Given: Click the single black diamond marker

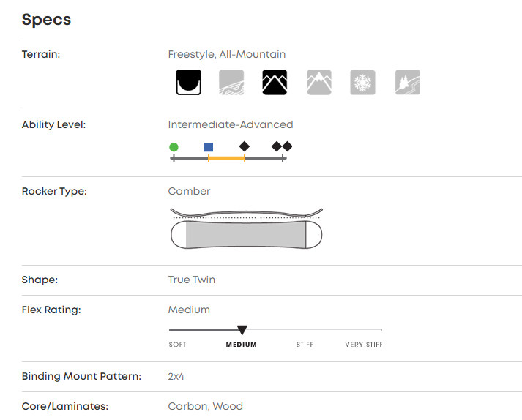Looking at the screenshot, I should pyautogui.click(x=245, y=146).
